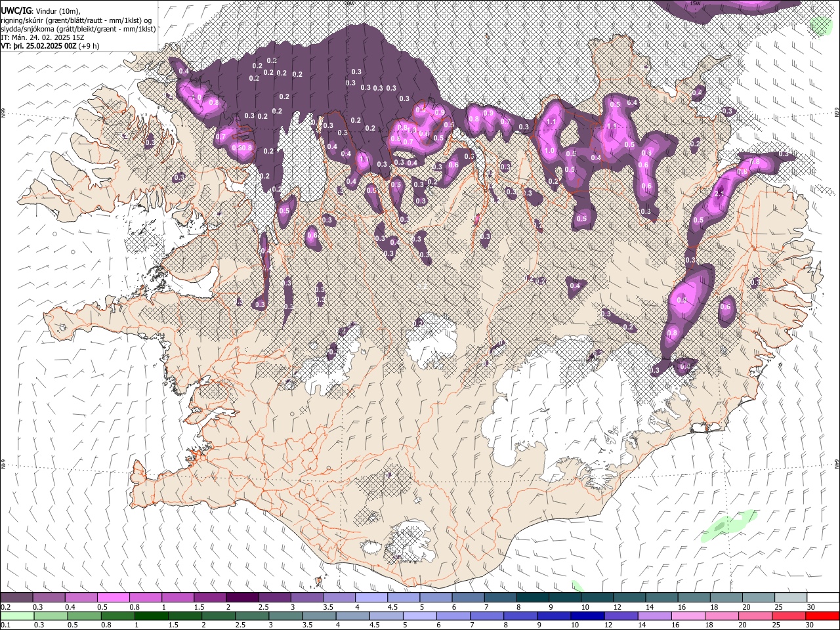Click the 'IT: Mán. 24. 02. 2025 15Z' line
The width and height of the screenshot is (840, 630).
coord(43,37)
